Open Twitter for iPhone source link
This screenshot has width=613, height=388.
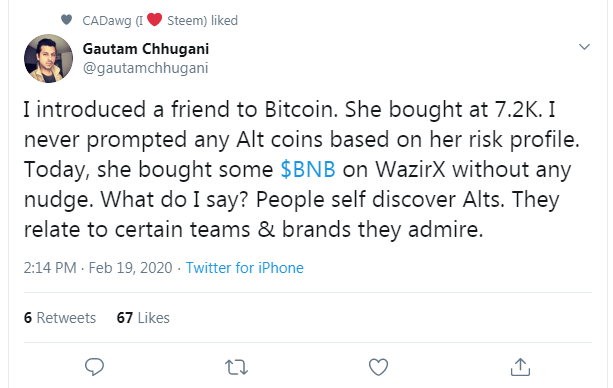click(245, 268)
